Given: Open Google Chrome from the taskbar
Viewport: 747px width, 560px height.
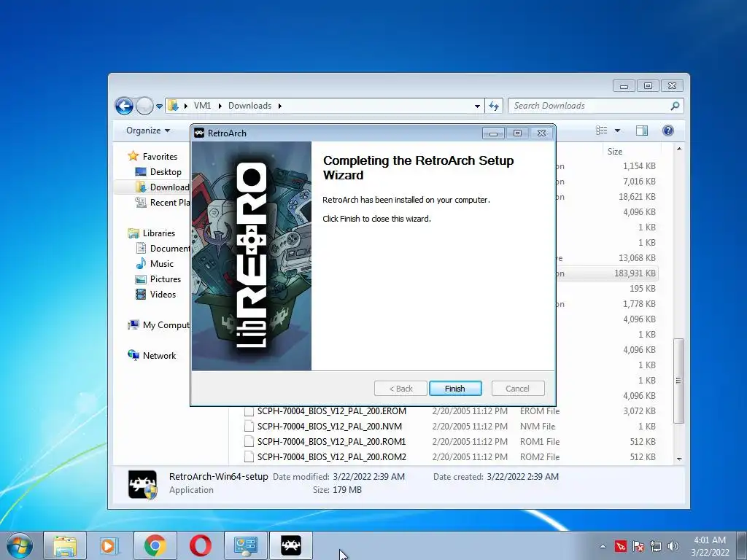Looking at the screenshot, I should click(155, 545).
